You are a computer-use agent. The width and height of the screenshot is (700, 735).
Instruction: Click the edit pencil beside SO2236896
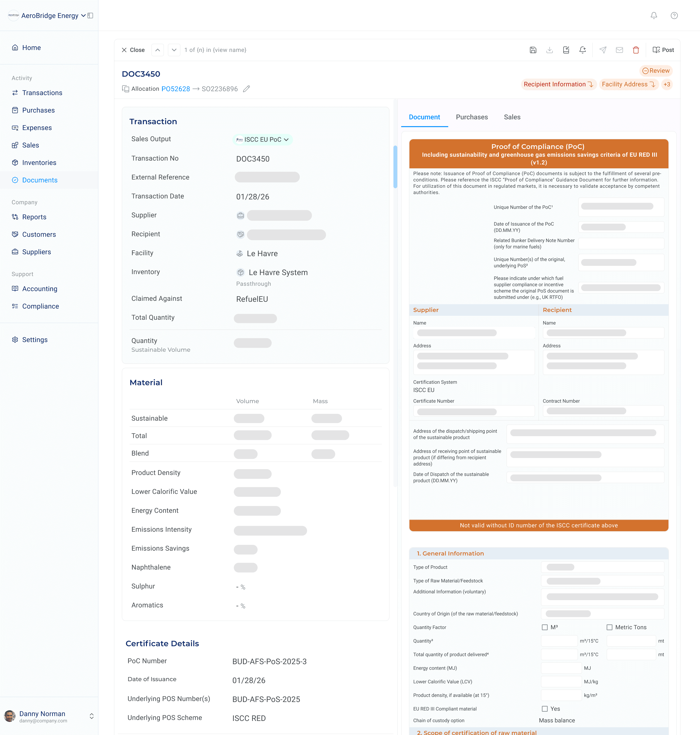[x=246, y=89]
